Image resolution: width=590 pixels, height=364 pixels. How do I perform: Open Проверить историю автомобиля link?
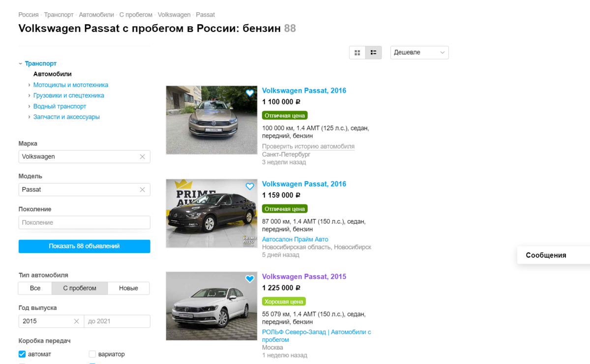point(308,146)
